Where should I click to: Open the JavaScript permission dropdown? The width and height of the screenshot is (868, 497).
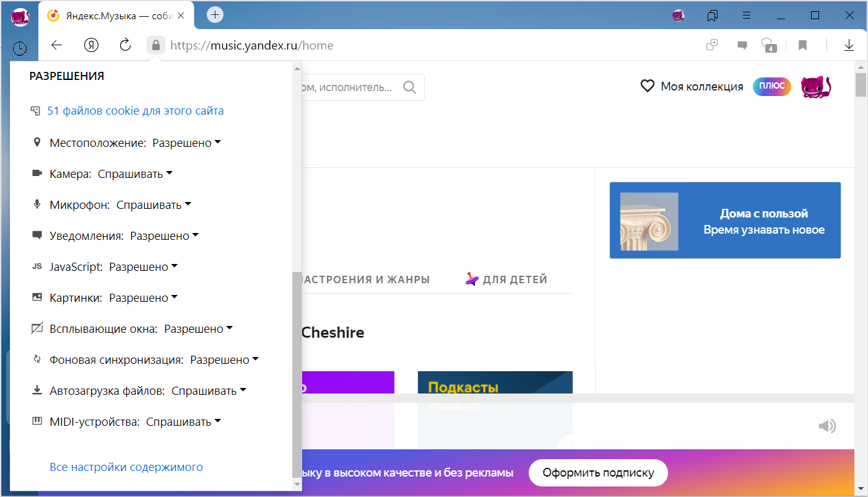click(143, 267)
